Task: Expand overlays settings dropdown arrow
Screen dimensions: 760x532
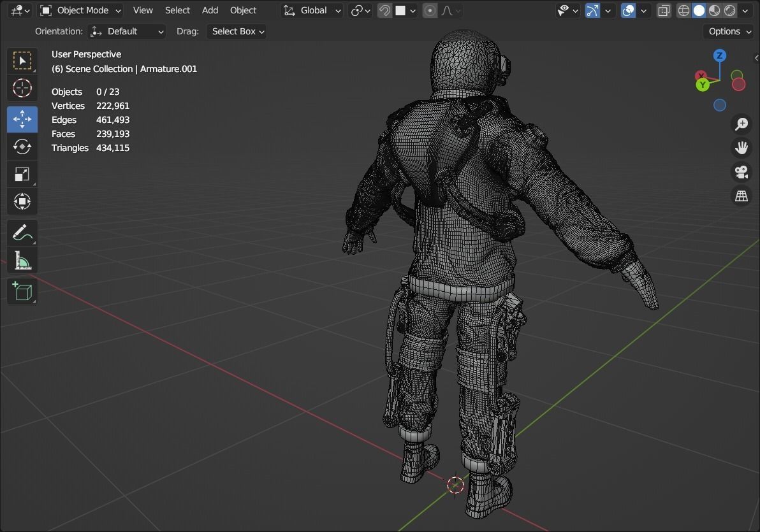Action: [644, 10]
